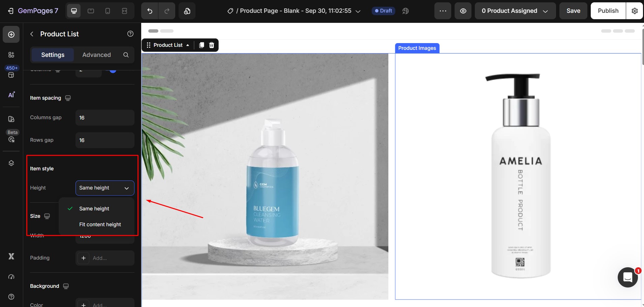Switch to mobile device view

tap(108, 11)
